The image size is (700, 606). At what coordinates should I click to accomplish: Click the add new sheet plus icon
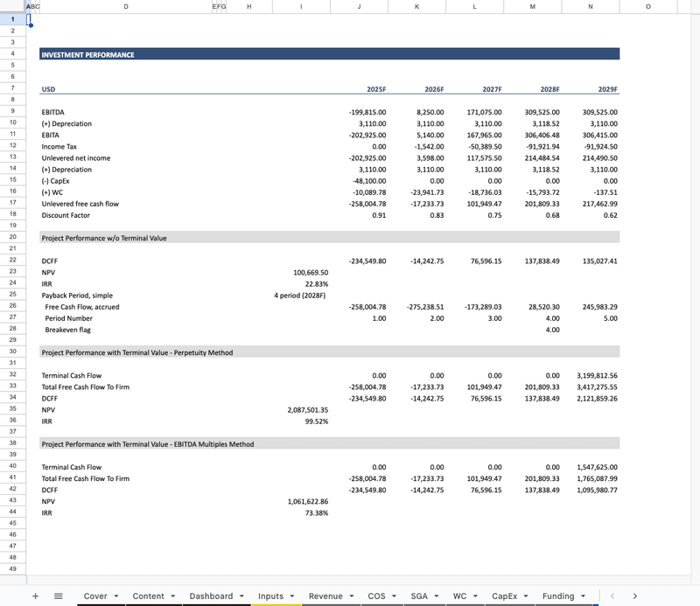click(x=35, y=596)
